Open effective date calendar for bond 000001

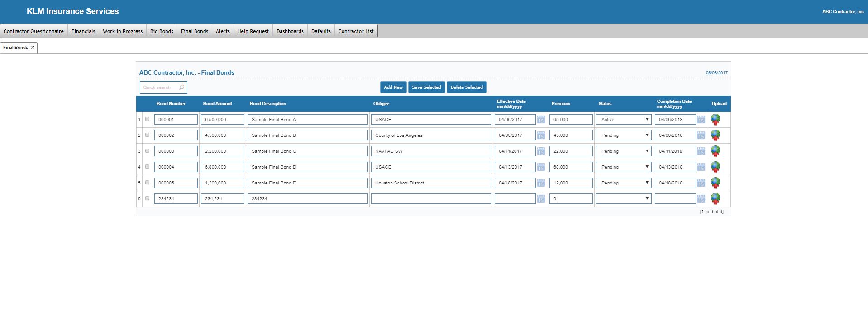point(541,120)
